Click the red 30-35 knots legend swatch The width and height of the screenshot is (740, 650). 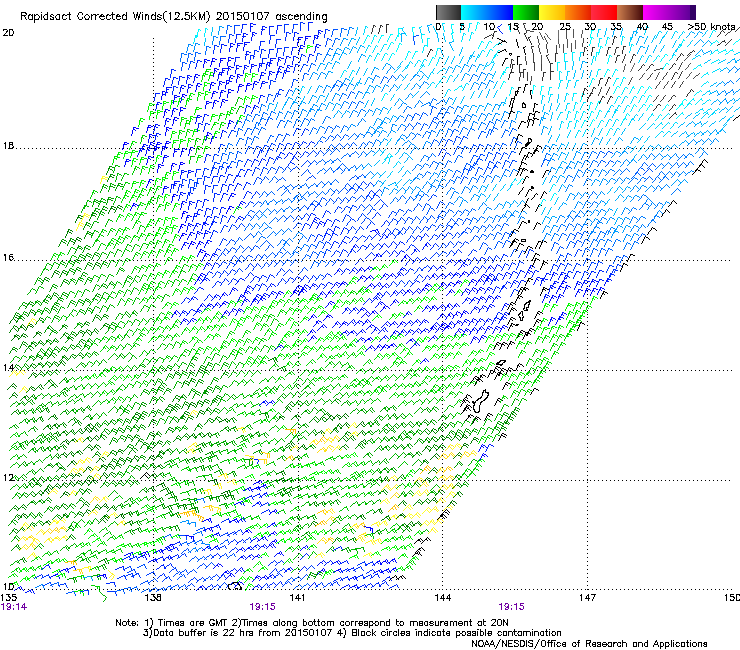(604, 12)
